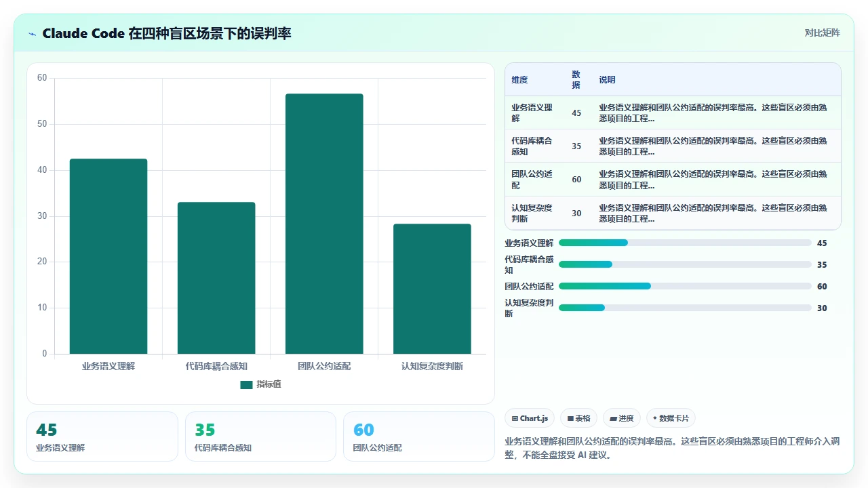Click the x-axis label 业务语义理解 under the chart
Viewport: 868px width, 488px height.
(x=108, y=366)
